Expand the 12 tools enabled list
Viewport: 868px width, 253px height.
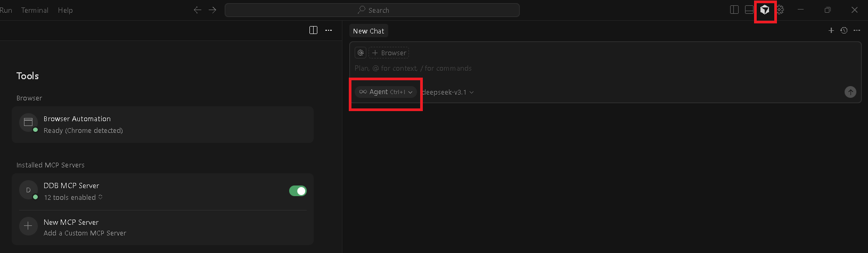pos(73,198)
